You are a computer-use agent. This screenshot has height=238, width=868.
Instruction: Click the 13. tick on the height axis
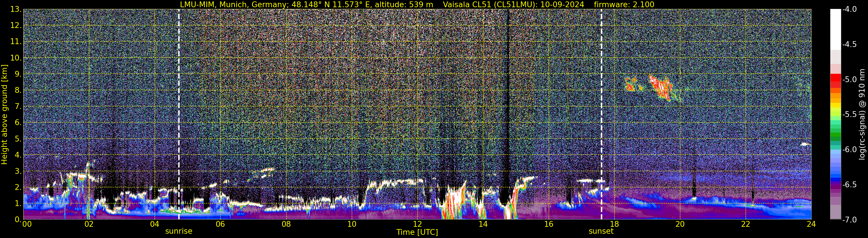pyautogui.click(x=16, y=10)
